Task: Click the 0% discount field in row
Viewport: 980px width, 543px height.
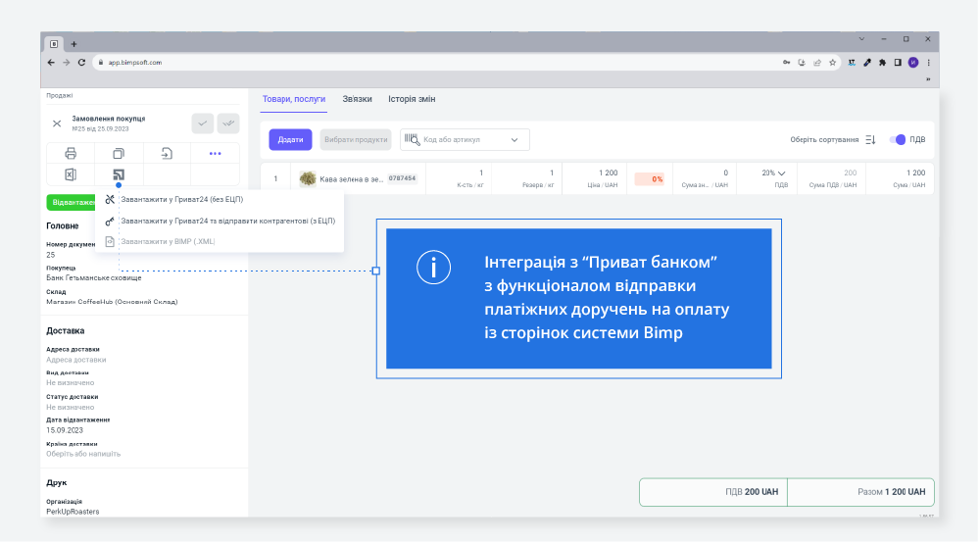Action: (x=649, y=179)
